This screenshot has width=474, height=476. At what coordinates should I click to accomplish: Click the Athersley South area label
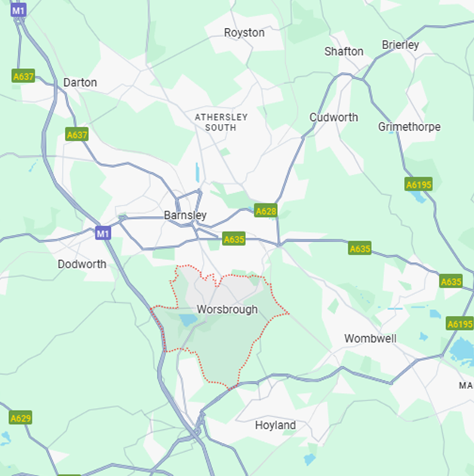221,122
